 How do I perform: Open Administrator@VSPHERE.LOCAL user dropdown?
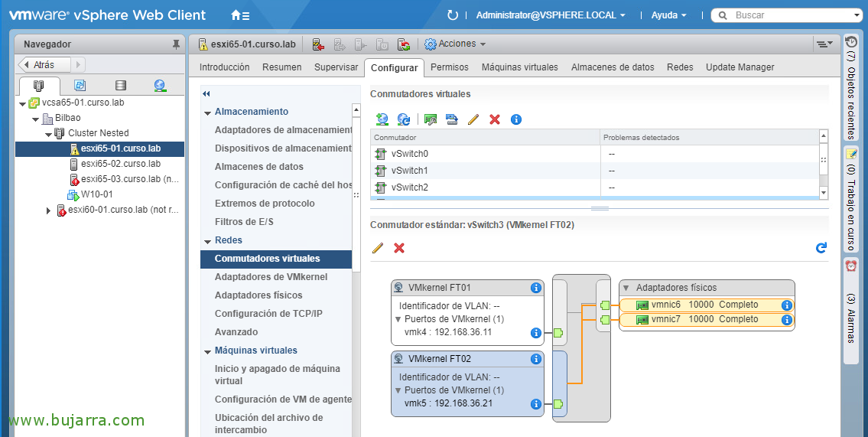pos(551,15)
